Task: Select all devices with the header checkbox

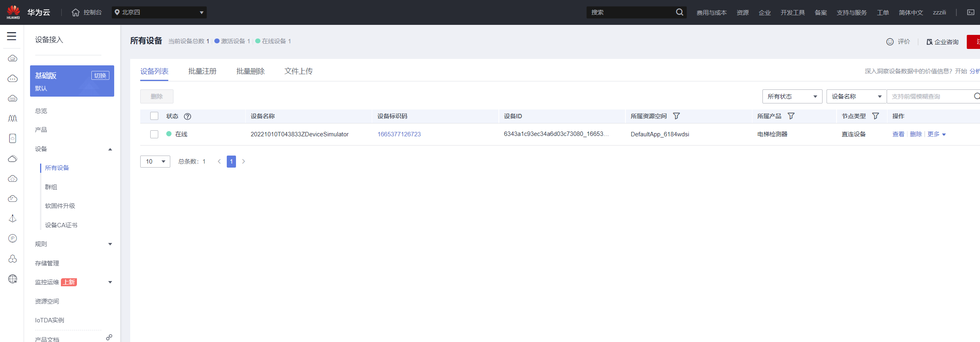Action: click(x=154, y=116)
